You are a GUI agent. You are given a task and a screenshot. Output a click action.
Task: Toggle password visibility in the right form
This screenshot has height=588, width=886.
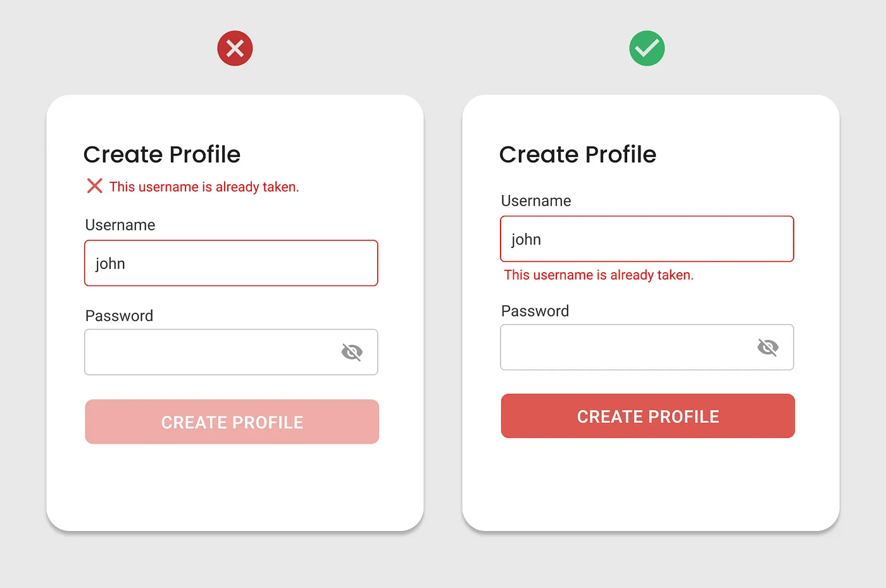768,347
